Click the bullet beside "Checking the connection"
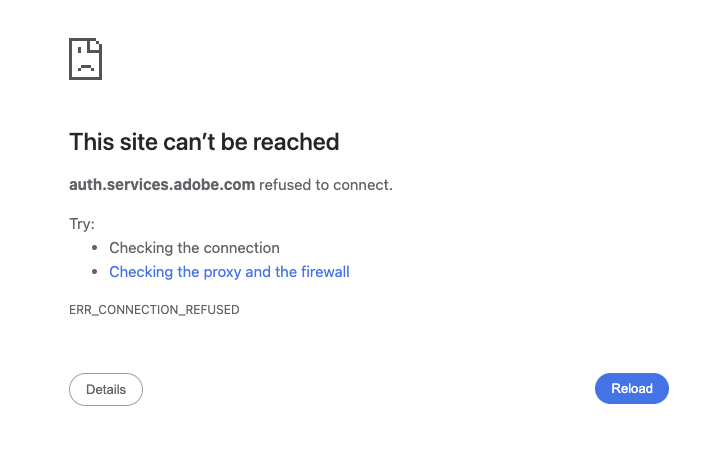 94,248
